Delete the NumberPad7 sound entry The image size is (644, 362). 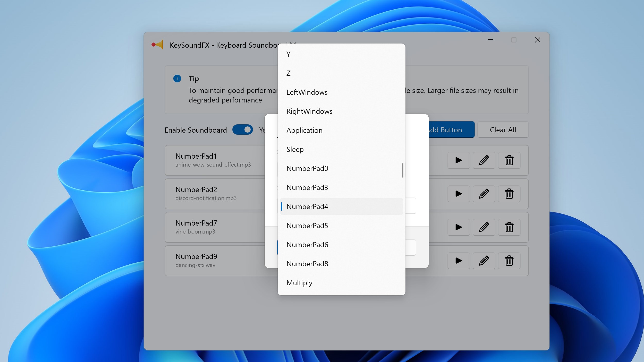point(509,227)
